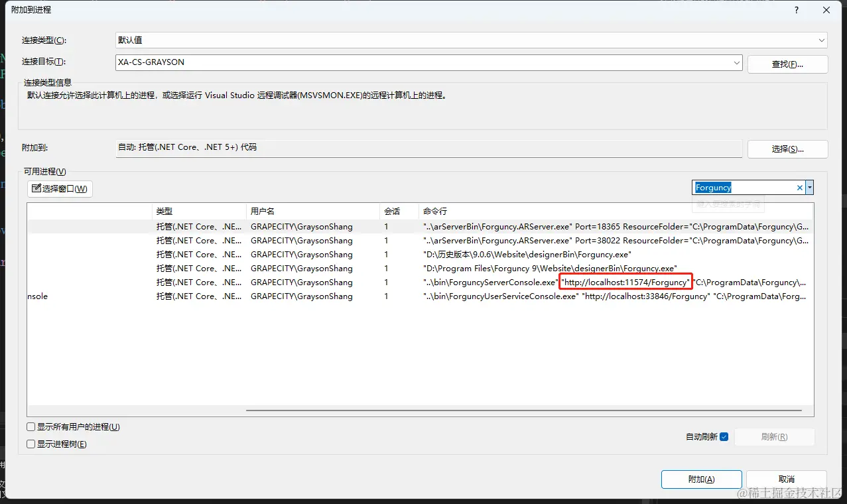Viewport: 847px width, 504px height.
Task: Select the D:\Program Files\Forguncy 9 process row
Action: 419,268
